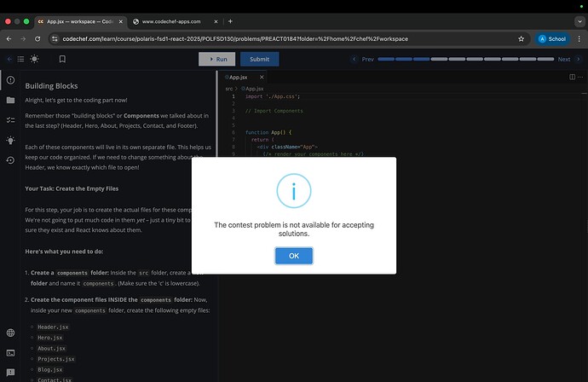The width and height of the screenshot is (588, 382).
Task: Go to the Prev problem
Action: [362, 59]
